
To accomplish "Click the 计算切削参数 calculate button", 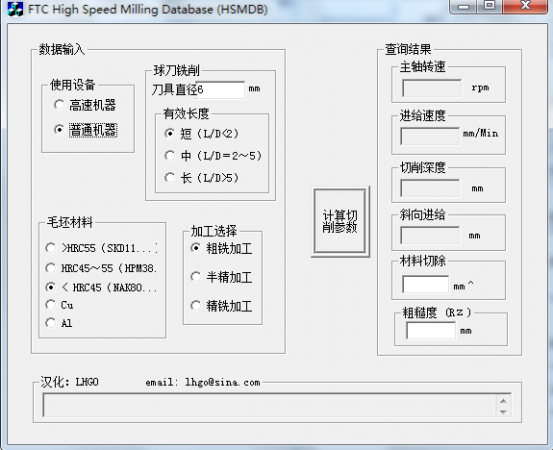I will coord(340,221).
